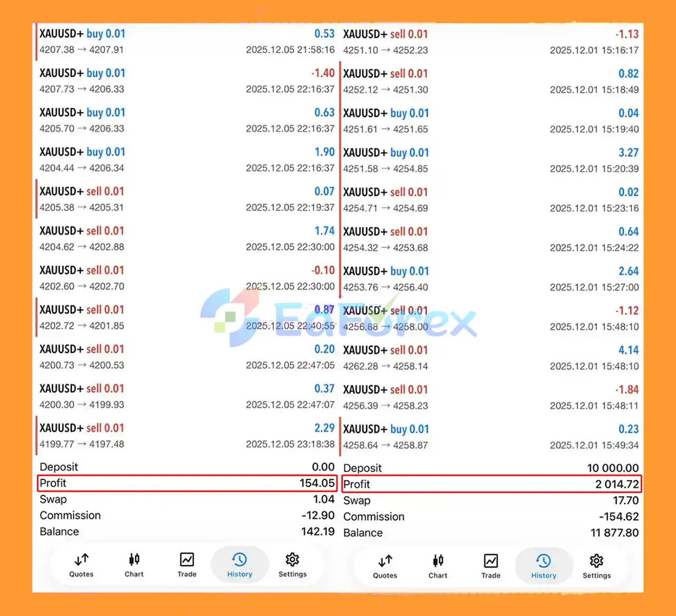This screenshot has height=616, width=676.
Task: Click Profit row showing 2 014.72
Action: click(491, 484)
